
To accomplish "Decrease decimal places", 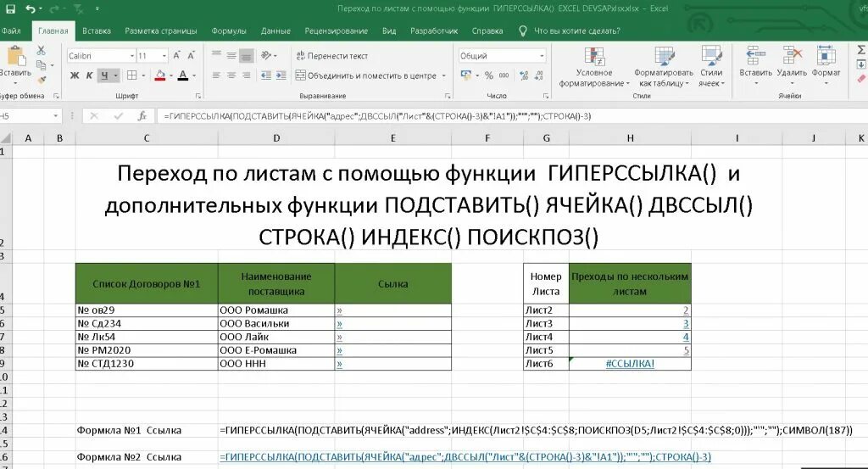I will (x=539, y=75).
